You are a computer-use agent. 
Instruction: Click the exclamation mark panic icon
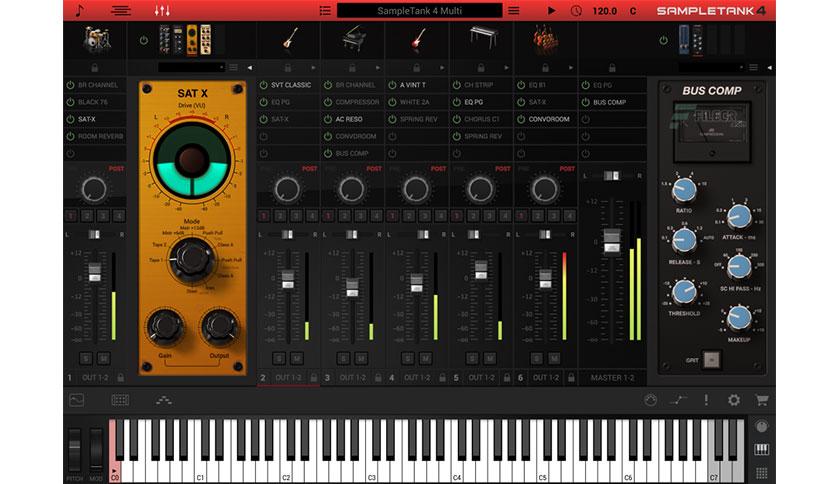click(x=706, y=400)
